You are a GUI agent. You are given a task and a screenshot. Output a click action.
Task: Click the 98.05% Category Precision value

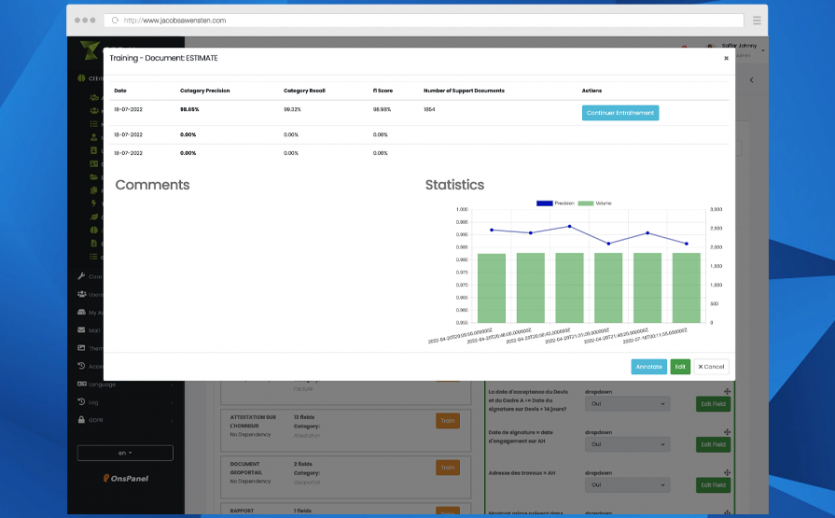(190, 110)
